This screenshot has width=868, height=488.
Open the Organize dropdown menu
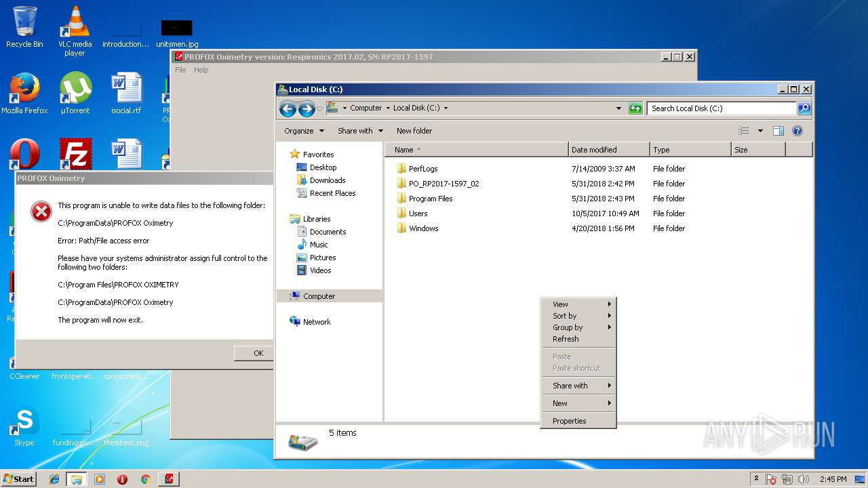[x=304, y=131]
